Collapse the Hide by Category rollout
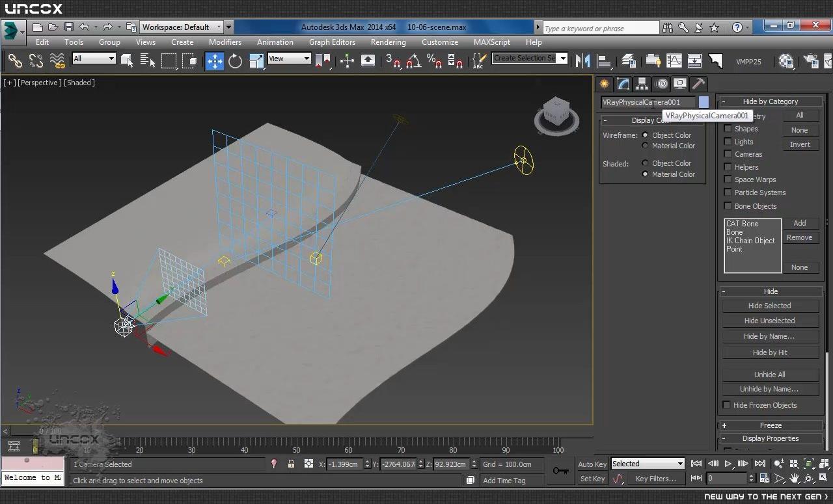Viewport: 833px width, 504px height. [771, 101]
